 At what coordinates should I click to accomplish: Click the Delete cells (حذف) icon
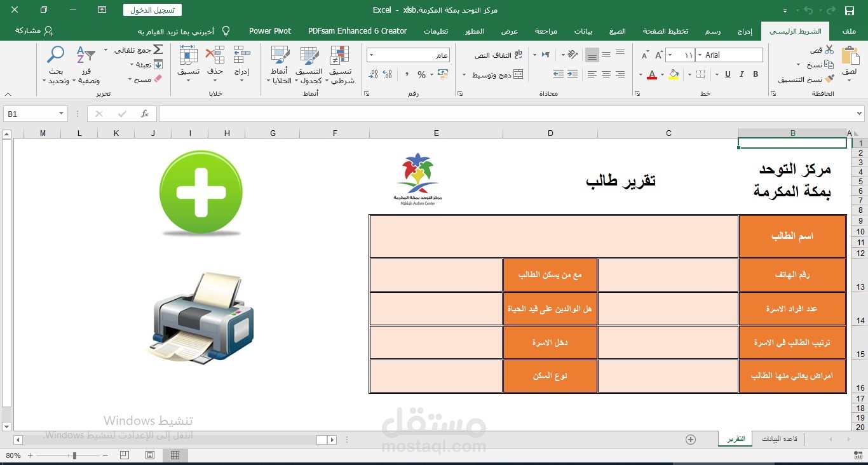click(x=215, y=56)
